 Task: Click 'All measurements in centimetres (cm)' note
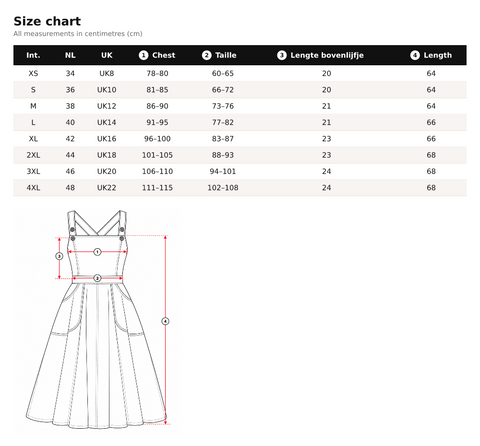(78, 34)
